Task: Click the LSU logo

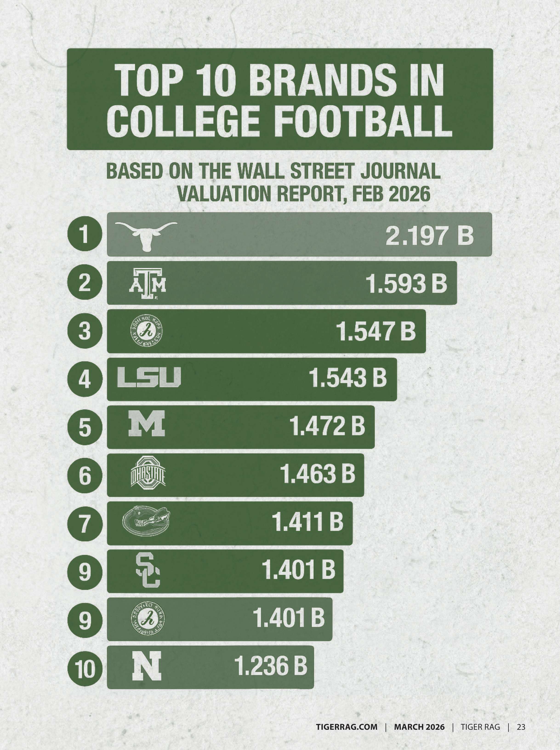Action: 149,378
